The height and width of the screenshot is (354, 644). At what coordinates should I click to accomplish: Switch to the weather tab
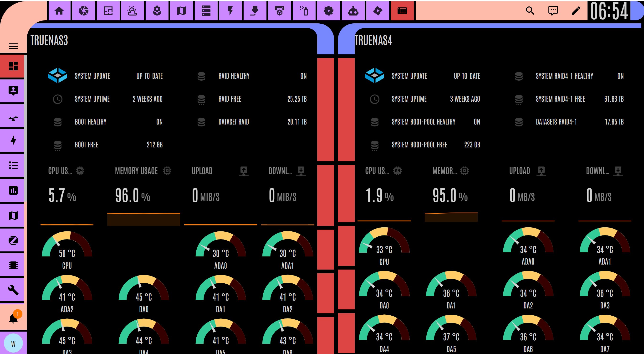click(132, 11)
